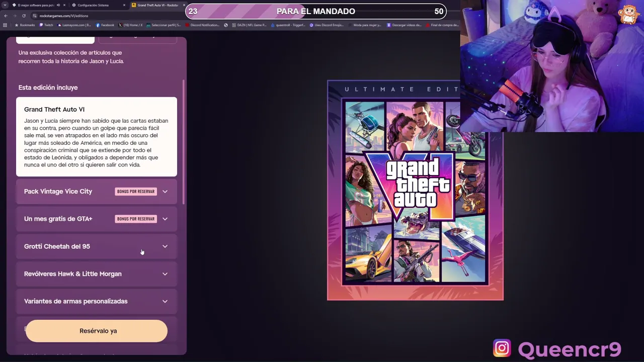Switch to 'El mejor software para pot...' tab
This screenshot has height=362, width=644.
[x=35, y=5]
